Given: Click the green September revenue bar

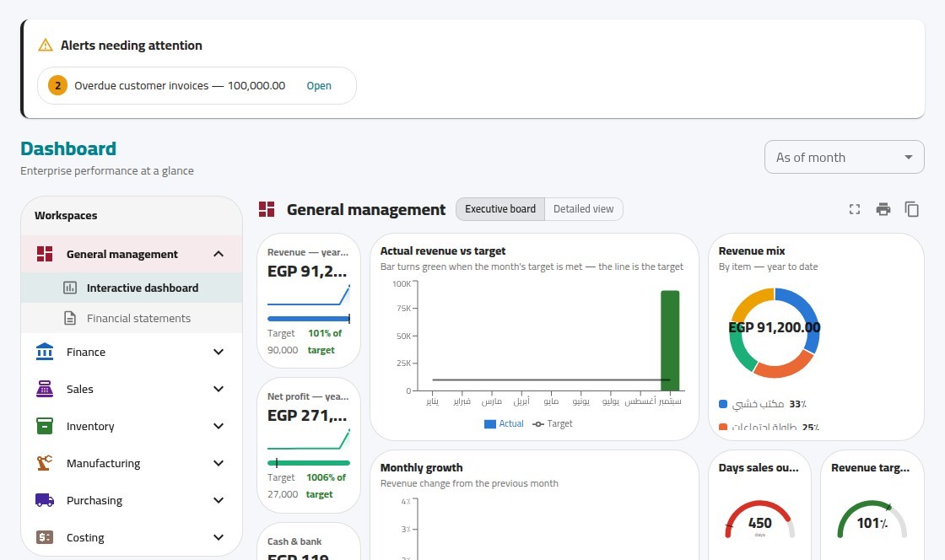Looking at the screenshot, I should [x=670, y=340].
